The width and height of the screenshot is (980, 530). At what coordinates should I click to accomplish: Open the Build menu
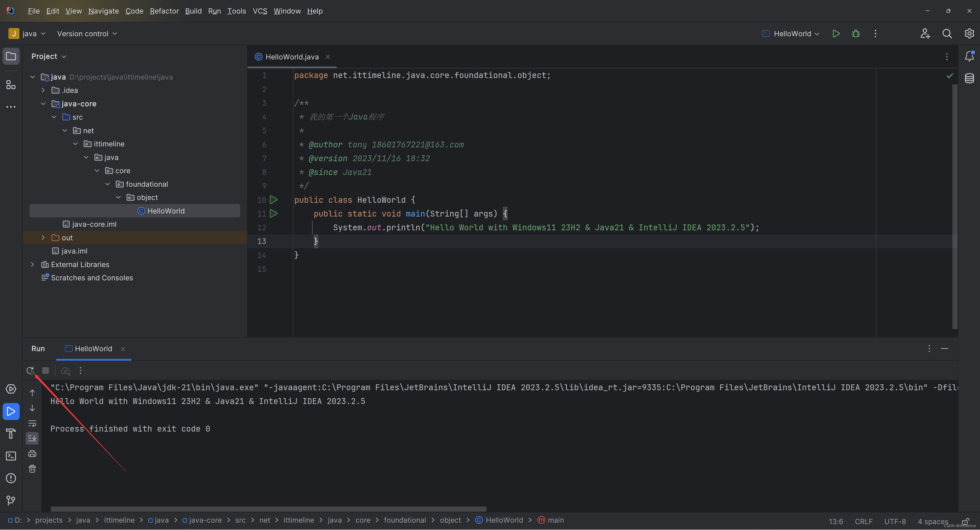[193, 10]
